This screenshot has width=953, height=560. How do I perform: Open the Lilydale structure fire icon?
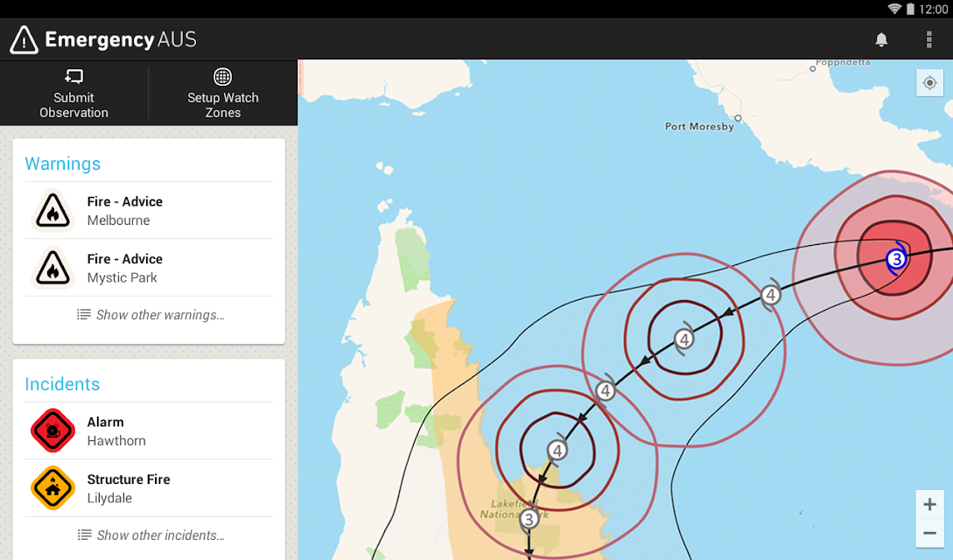[x=53, y=487]
